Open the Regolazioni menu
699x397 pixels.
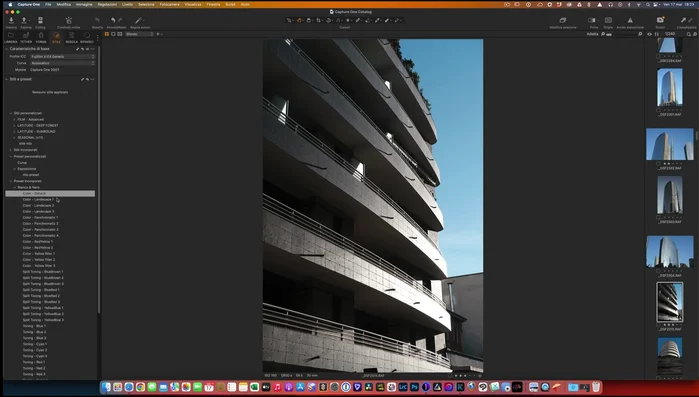(107, 4)
